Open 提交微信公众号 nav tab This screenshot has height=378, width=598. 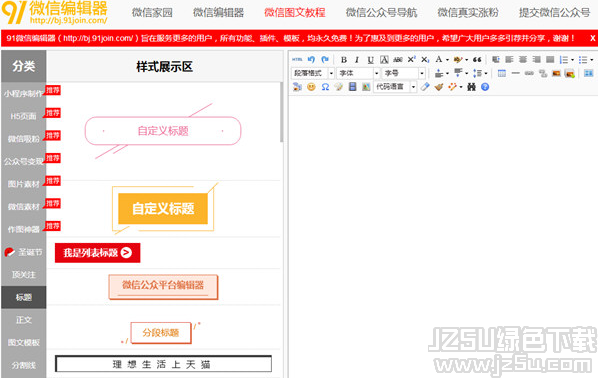pos(555,13)
